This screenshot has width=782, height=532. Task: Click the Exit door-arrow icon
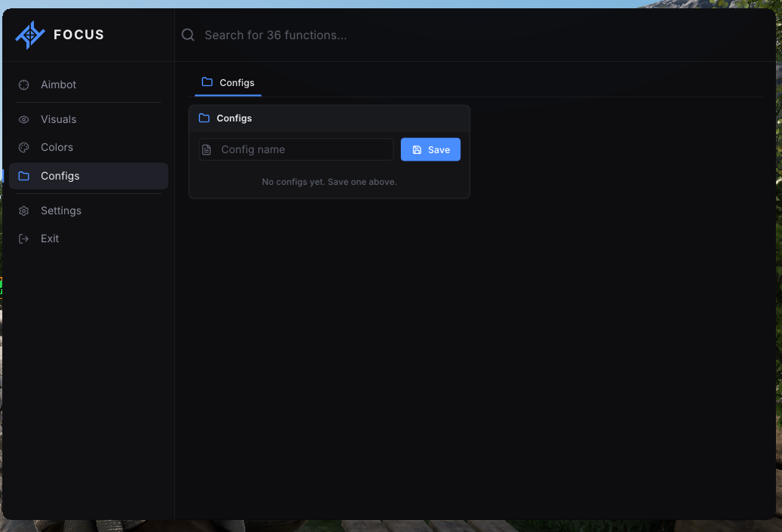coord(23,238)
